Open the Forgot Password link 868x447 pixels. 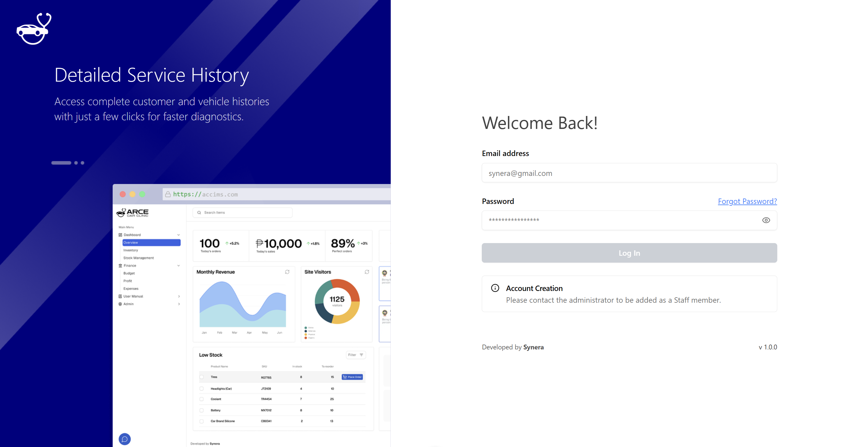point(747,201)
